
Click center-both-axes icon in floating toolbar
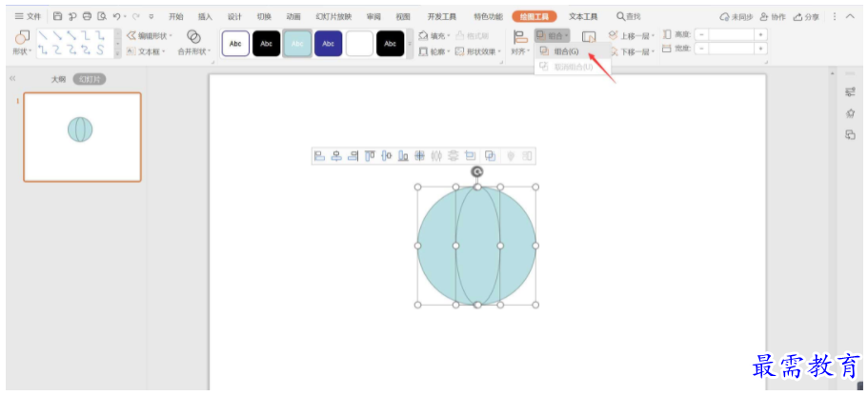point(419,156)
